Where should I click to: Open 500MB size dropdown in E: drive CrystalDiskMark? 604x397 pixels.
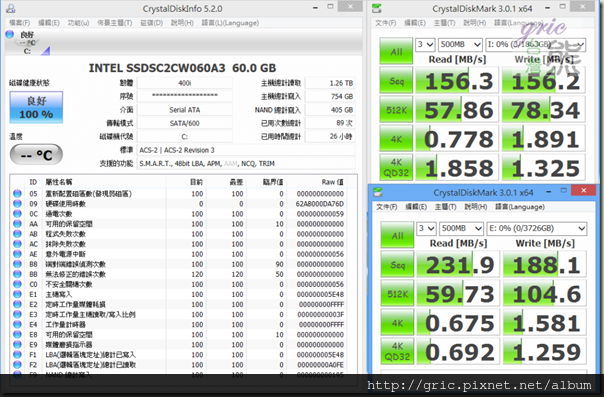(462, 229)
